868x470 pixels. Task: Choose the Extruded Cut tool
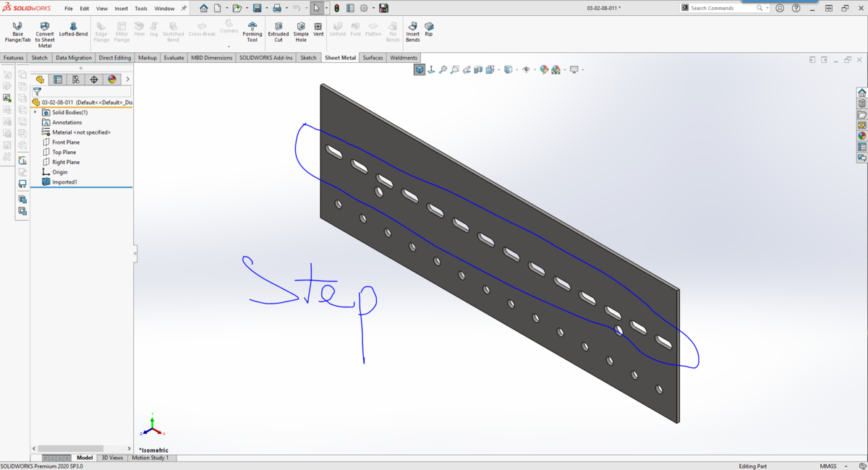click(278, 33)
